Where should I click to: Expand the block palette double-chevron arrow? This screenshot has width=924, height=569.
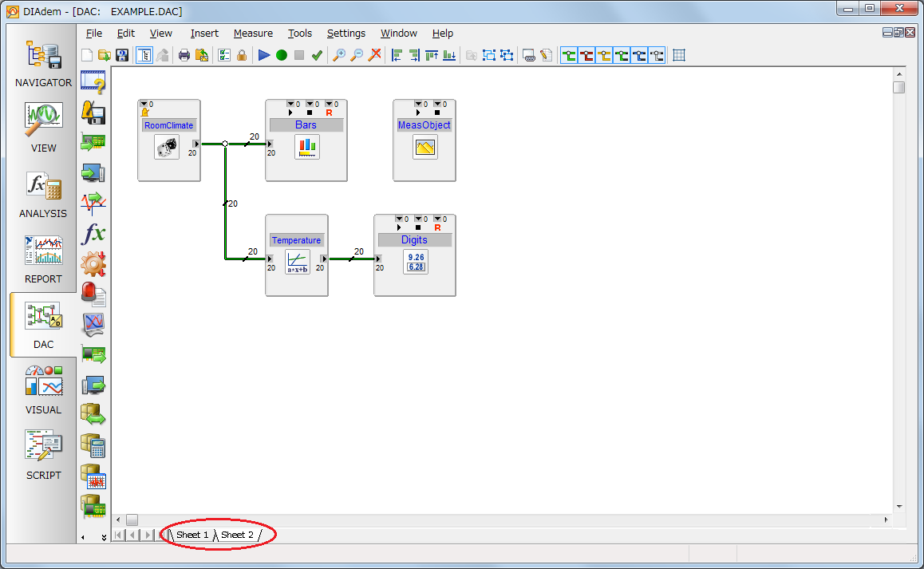104,537
